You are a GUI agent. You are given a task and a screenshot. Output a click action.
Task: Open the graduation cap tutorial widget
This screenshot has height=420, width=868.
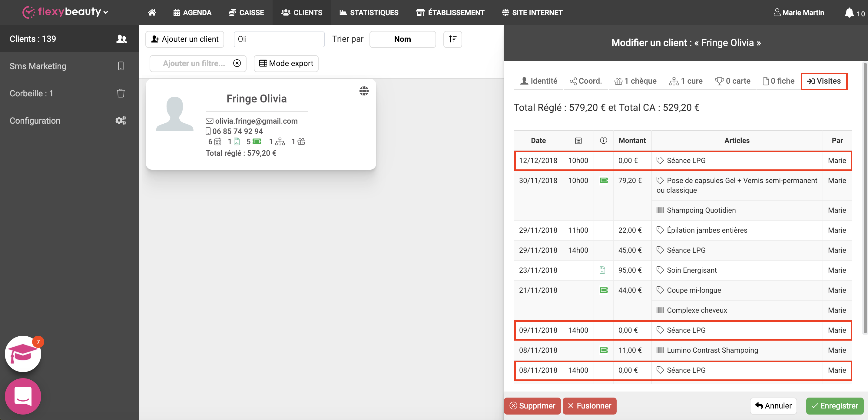tap(23, 354)
